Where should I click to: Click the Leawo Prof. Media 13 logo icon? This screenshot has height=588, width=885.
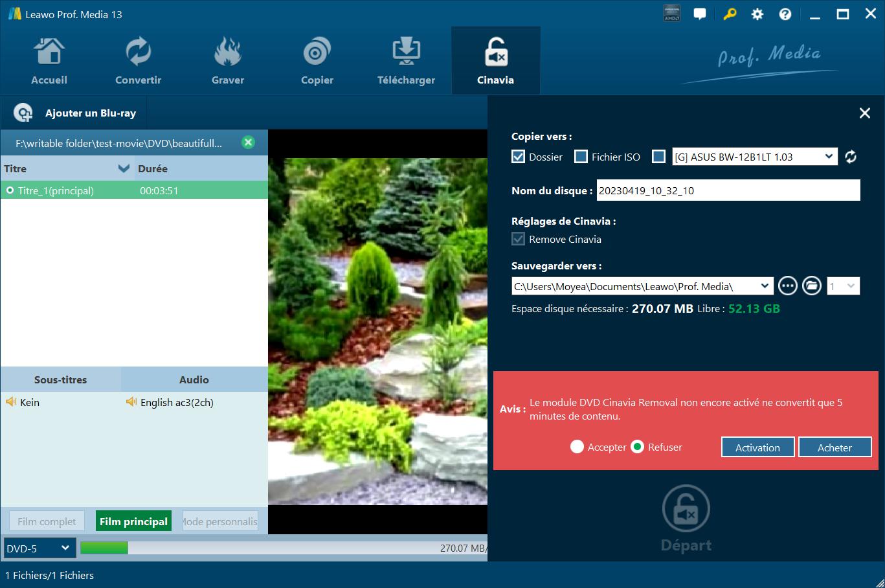click(14, 14)
